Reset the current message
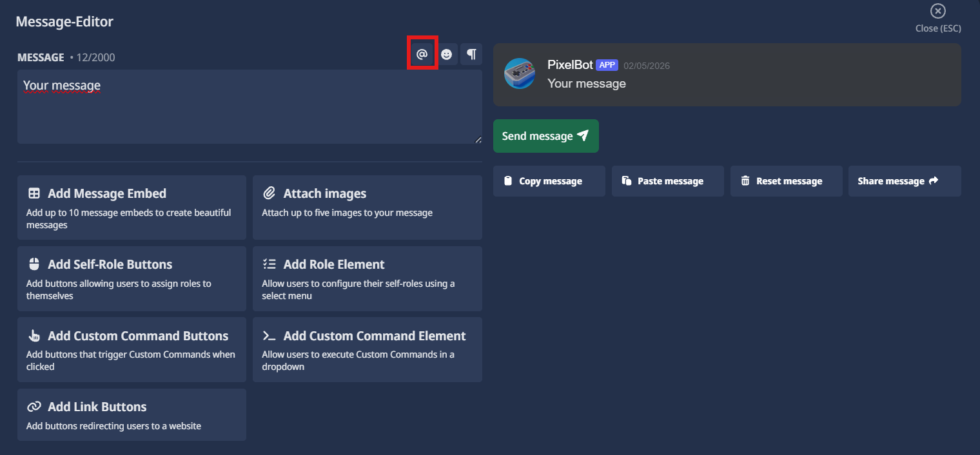 pyautogui.click(x=786, y=181)
